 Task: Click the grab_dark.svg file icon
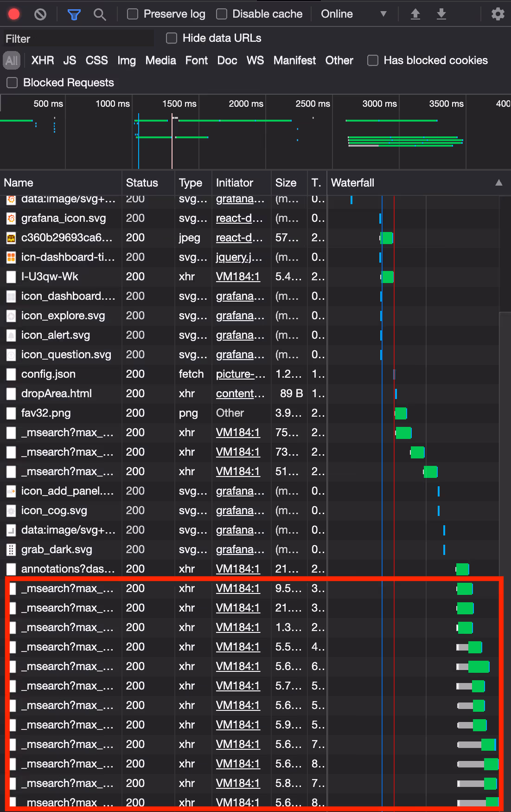coord(11,549)
